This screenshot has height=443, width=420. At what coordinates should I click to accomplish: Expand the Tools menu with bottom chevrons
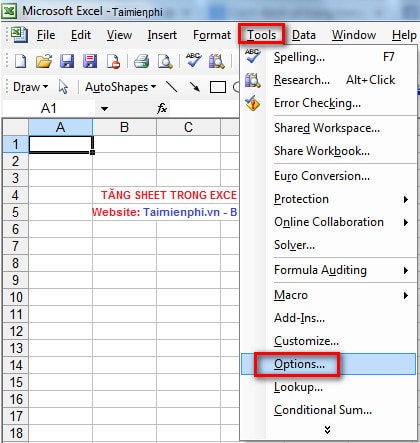click(328, 430)
